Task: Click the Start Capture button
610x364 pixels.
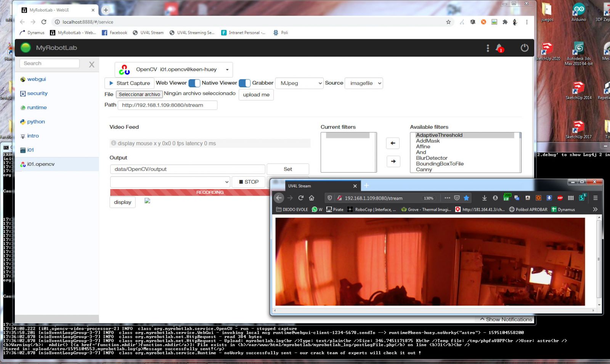Action: coord(129,83)
